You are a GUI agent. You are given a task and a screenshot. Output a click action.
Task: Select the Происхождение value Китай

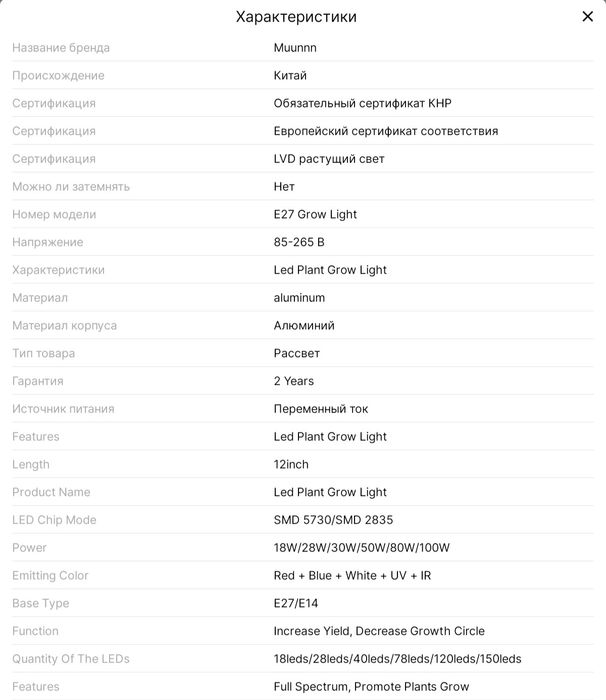[290, 75]
